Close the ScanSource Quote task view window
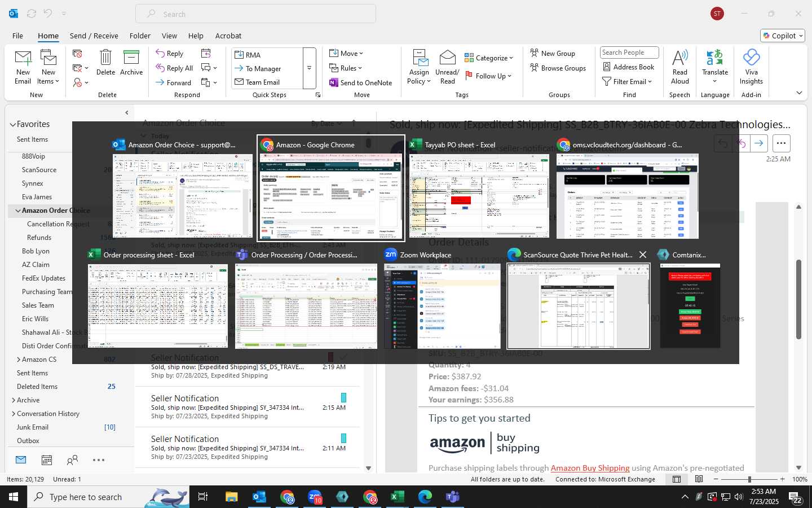812x508 pixels. (643, 255)
